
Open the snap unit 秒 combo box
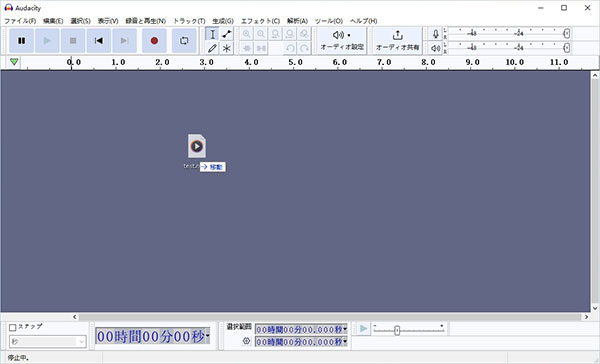click(48, 341)
